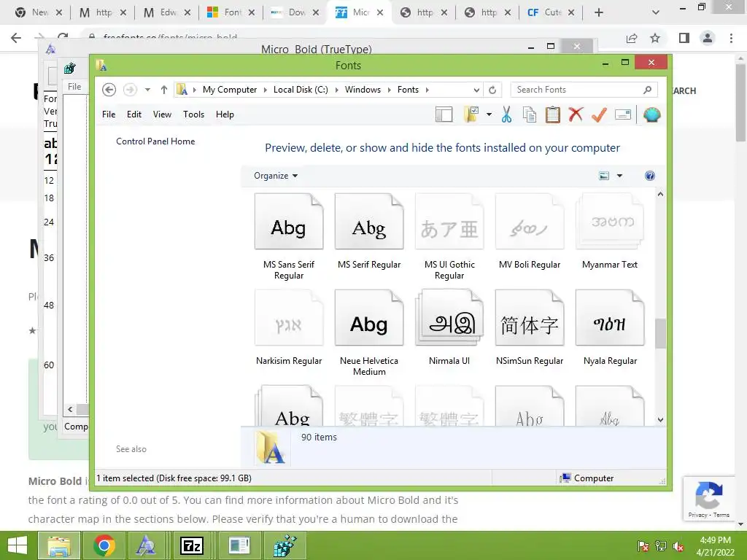The width and height of the screenshot is (747, 560).
Task: Select the Nirmala UI font family
Action: 449,327
